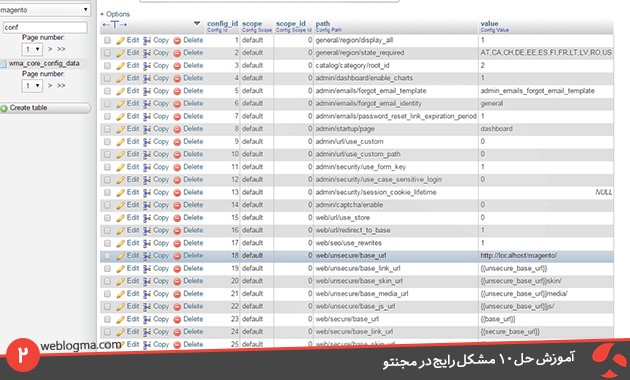Image resolution: width=630 pixels, height=380 pixels.
Task: Click the dashboard value cell
Action: pos(496,129)
